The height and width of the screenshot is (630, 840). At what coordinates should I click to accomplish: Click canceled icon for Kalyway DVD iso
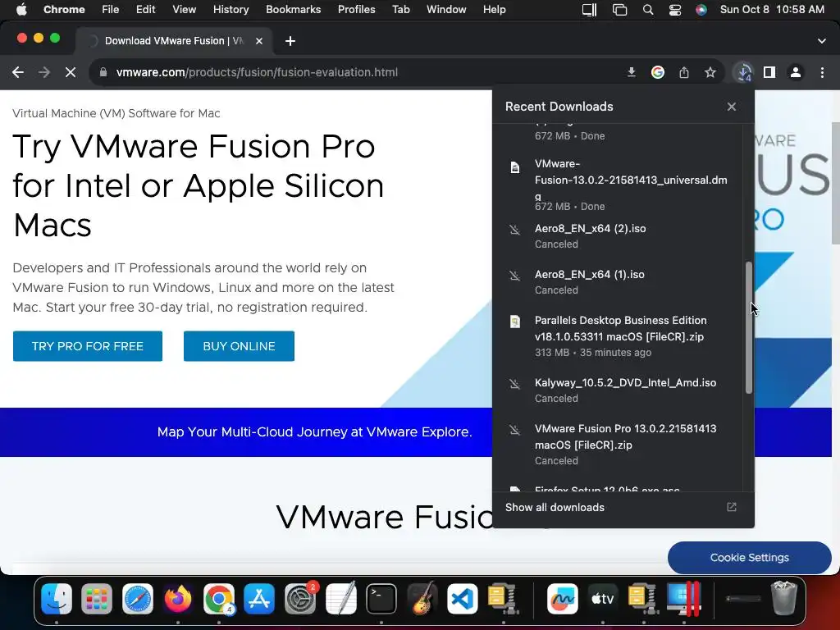515,384
